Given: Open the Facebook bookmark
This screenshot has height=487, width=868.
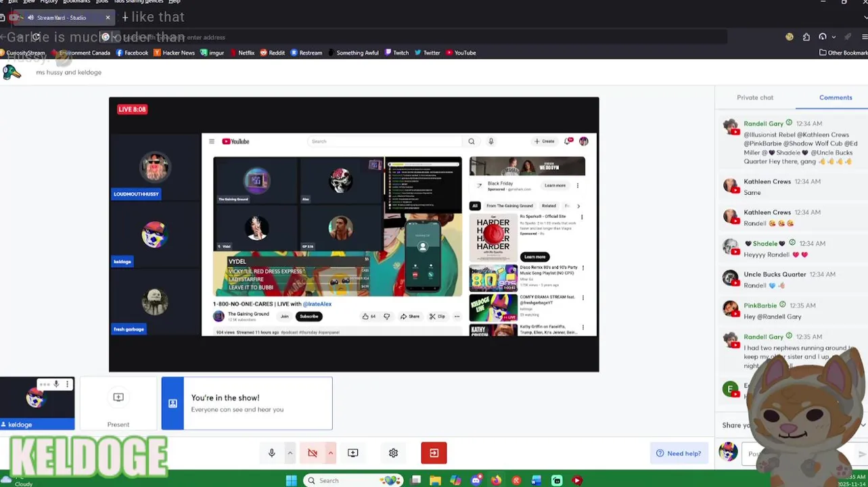Looking at the screenshot, I should 132,53.
